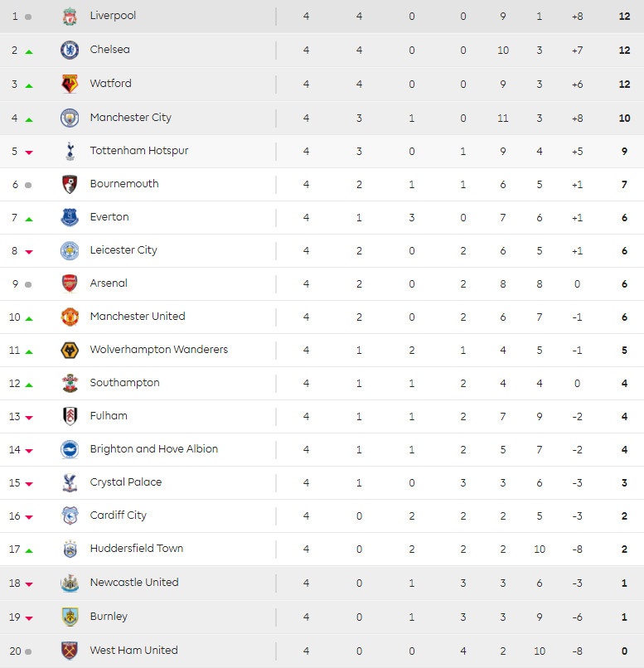
Task: Click the Chelsea club badge
Action: click(x=70, y=50)
